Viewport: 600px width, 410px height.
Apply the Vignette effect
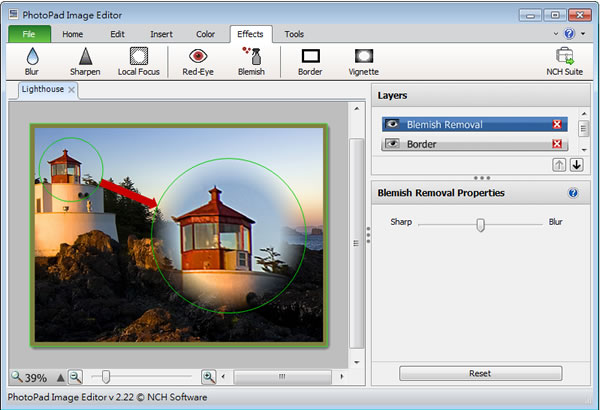point(363,60)
